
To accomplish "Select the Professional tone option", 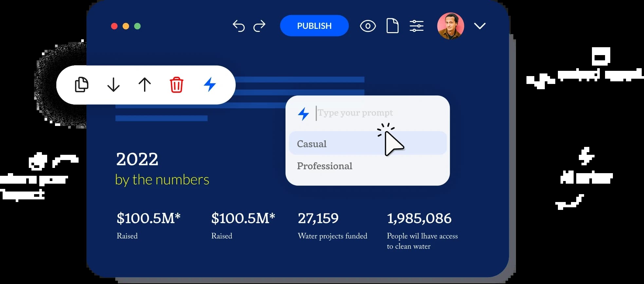I will tap(324, 166).
